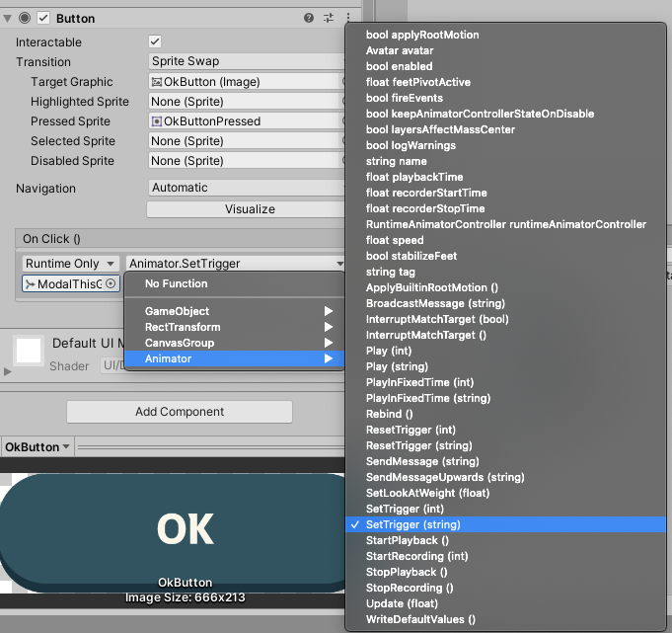Open the CanvasGroup submenu

[235, 343]
